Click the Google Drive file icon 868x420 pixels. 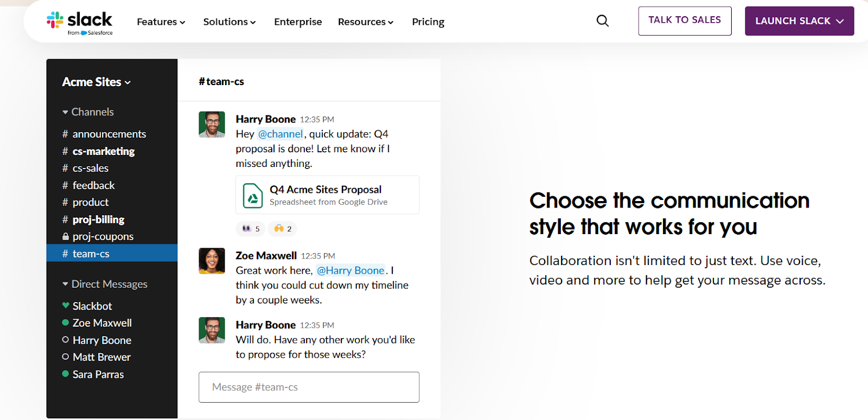click(x=253, y=195)
